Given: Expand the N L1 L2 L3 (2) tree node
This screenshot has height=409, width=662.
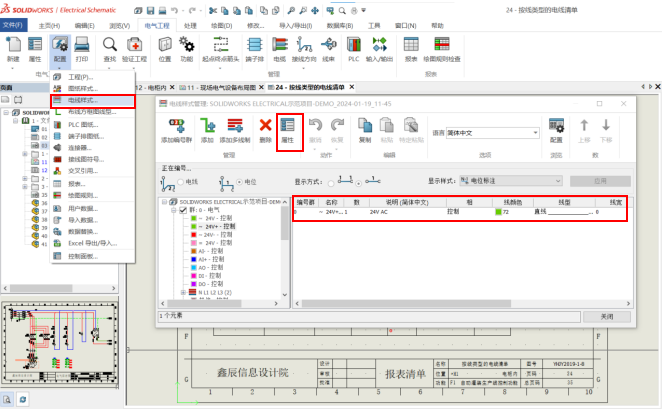Looking at the screenshot, I should [183, 293].
